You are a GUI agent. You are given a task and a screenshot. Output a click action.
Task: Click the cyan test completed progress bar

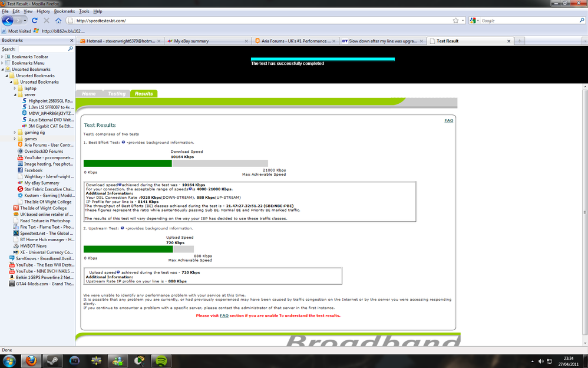(322, 59)
